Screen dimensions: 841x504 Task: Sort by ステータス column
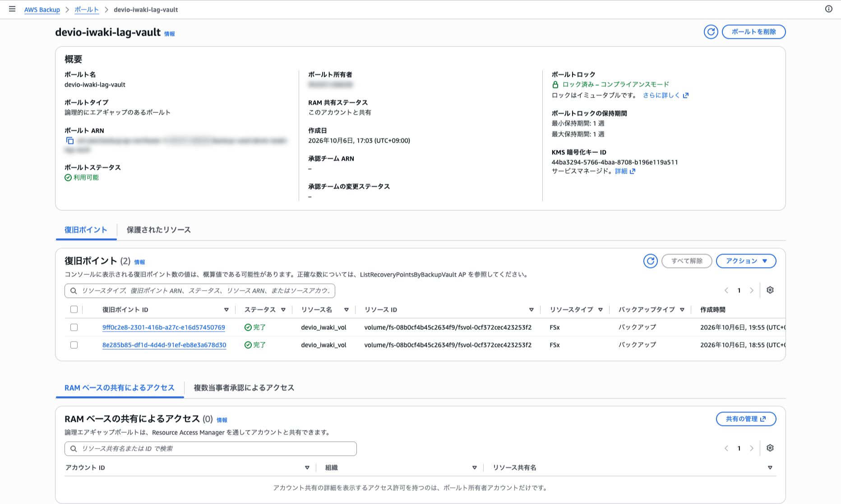(283, 310)
